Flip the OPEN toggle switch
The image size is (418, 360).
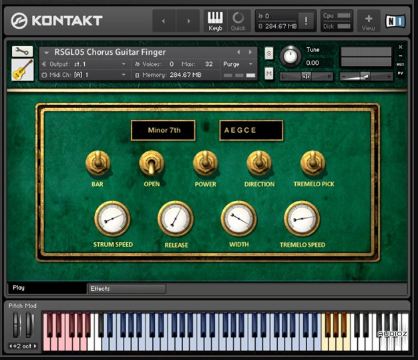point(152,163)
